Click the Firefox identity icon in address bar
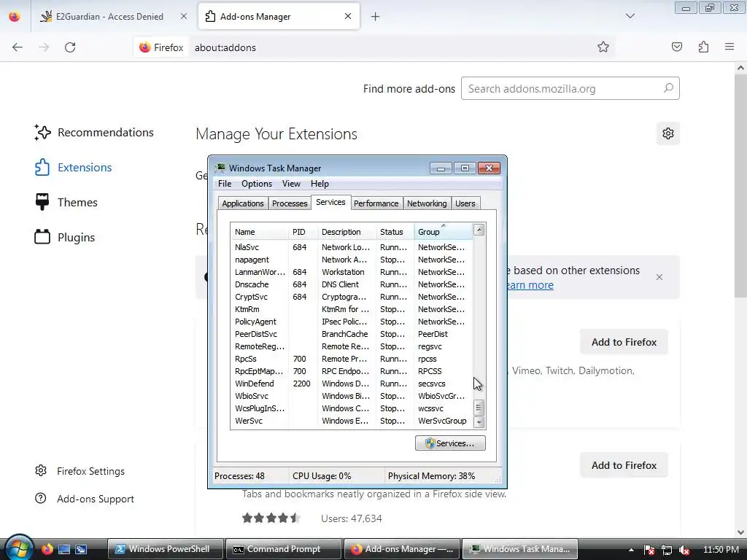This screenshot has width=747, height=560. [x=161, y=47]
